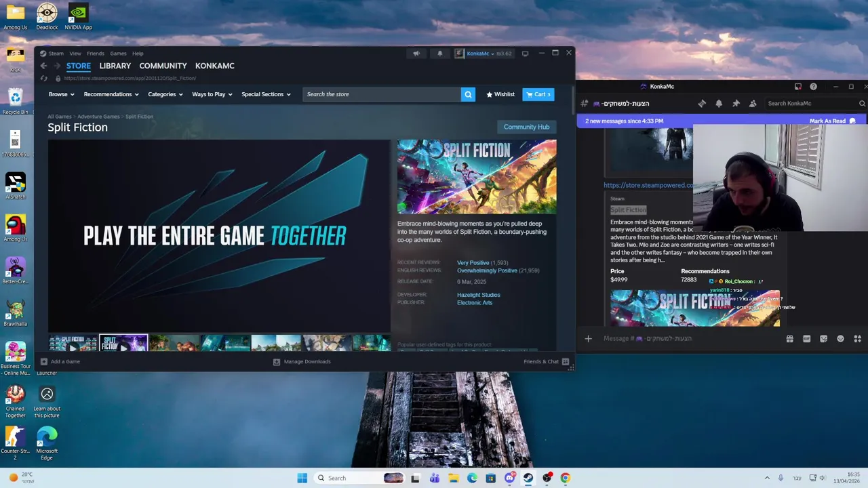Image resolution: width=868 pixels, height=488 pixels.
Task: Click Add a Game in Steam
Action: tap(60, 361)
